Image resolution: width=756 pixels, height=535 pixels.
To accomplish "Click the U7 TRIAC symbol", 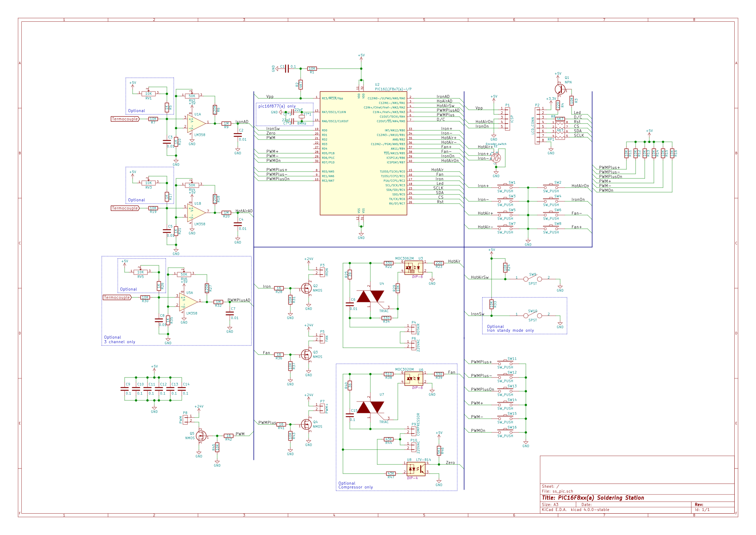I will pos(370,407).
